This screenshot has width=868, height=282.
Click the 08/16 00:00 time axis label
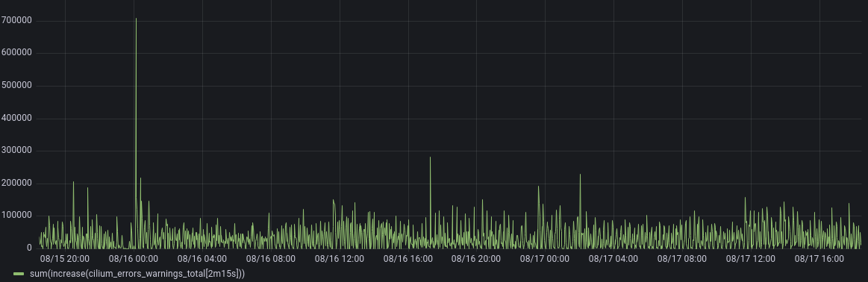(134, 259)
